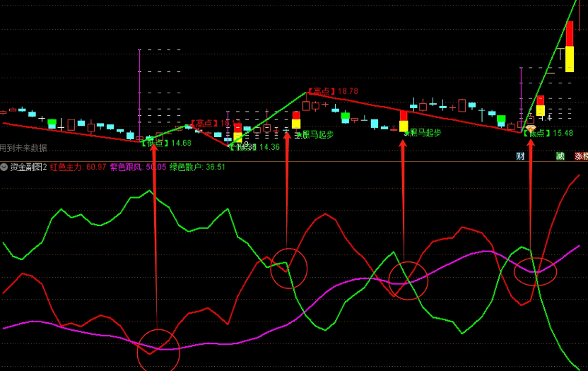Viewport: 588px width, 371px height.
Task: Click the 高点 18.78 price label
Action: 333,91
